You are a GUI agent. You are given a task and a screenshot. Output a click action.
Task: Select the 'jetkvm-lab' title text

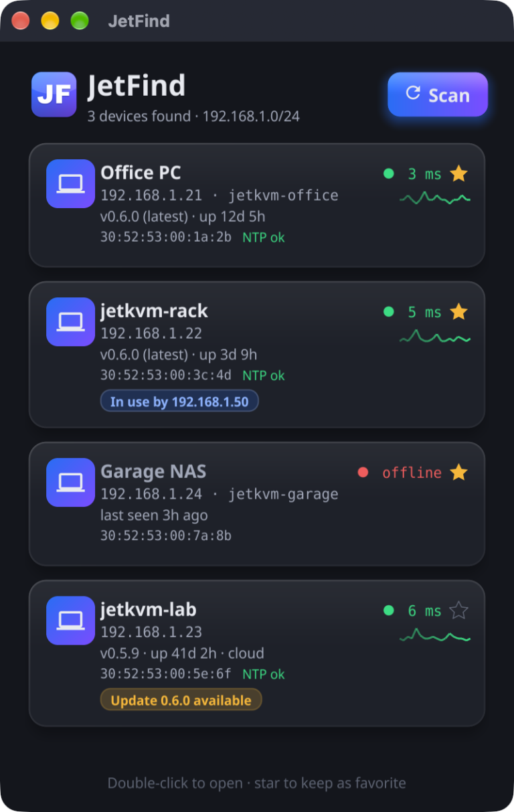(x=149, y=610)
